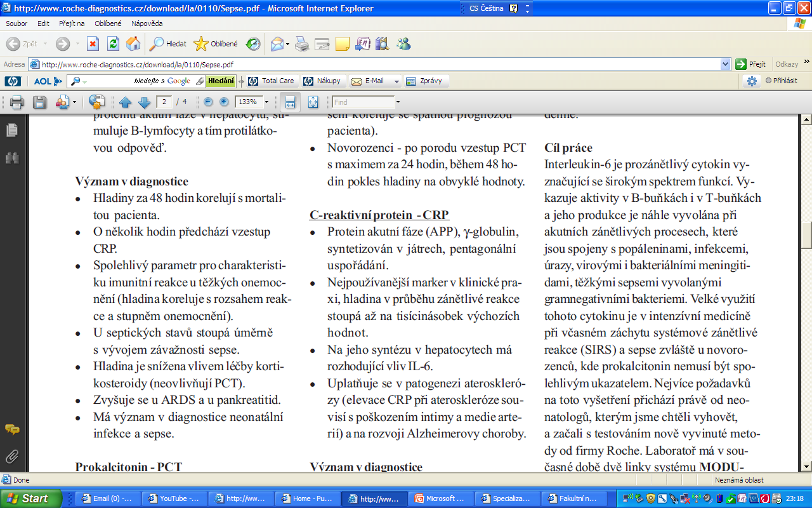The width and height of the screenshot is (812, 508).
Task: Open Oblíbené favorites star button
Action: pos(216,44)
